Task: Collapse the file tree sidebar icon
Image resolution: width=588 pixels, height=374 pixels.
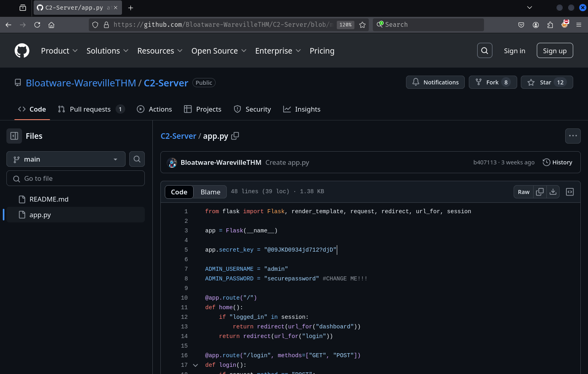Action: pyautogui.click(x=14, y=136)
